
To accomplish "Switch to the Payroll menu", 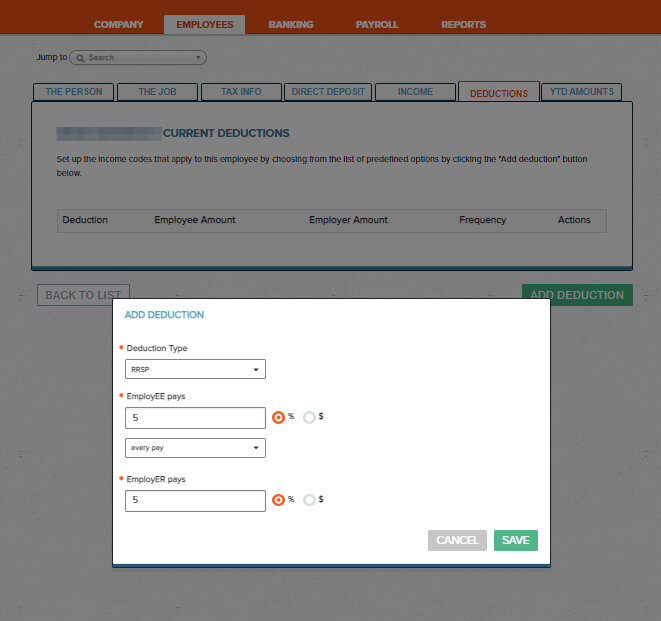I will pyautogui.click(x=377, y=24).
